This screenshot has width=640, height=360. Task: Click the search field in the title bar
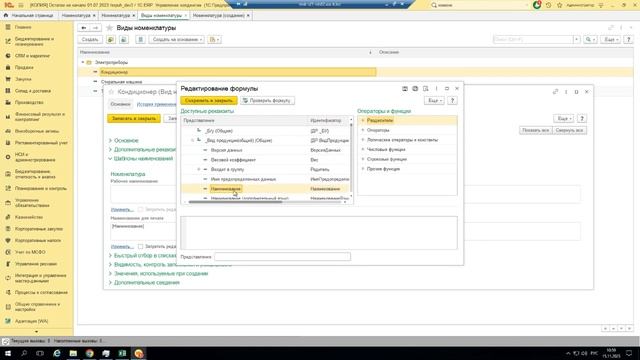[x=479, y=5]
